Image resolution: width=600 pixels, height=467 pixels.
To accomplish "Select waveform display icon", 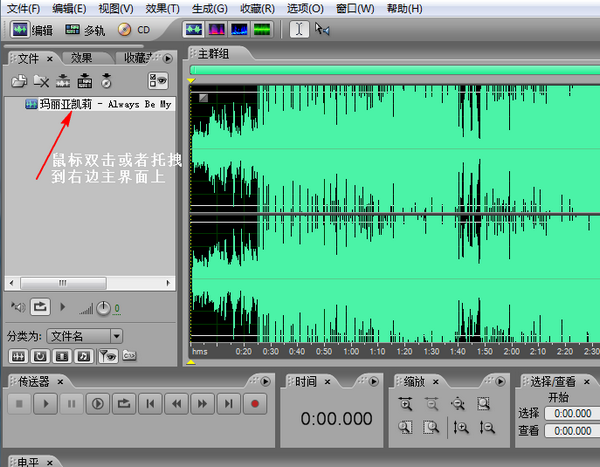I will coord(194,29).
